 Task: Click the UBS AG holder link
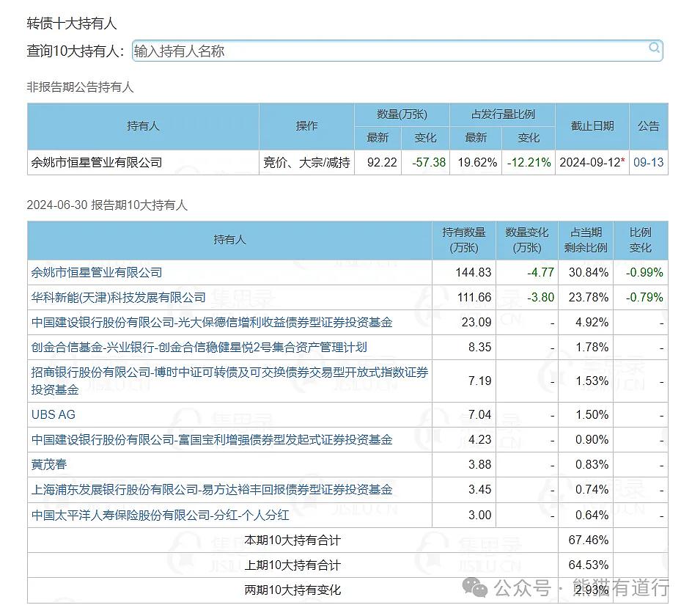click(x=54, y=414)
